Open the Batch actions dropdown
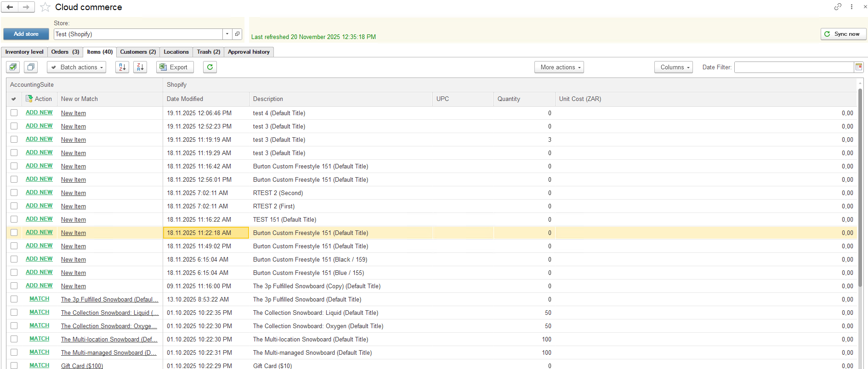 point(77,67)
